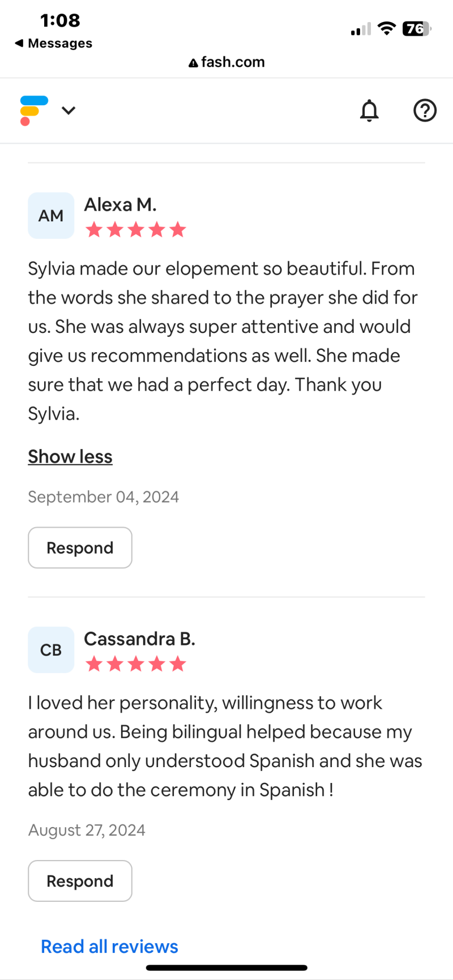This screenshot has height=980, width=453.
Task: Tap the Cassandra B. avatar badge
Action: coord(51,650)
